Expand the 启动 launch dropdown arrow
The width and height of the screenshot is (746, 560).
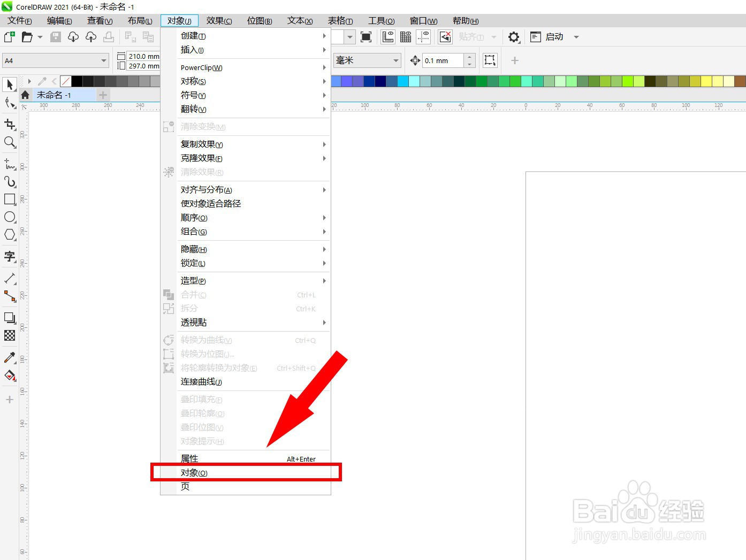[576, 37]
